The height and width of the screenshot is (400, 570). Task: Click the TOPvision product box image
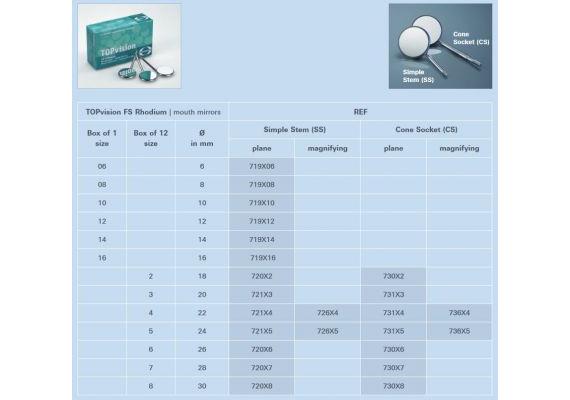(x=129, y=46)
